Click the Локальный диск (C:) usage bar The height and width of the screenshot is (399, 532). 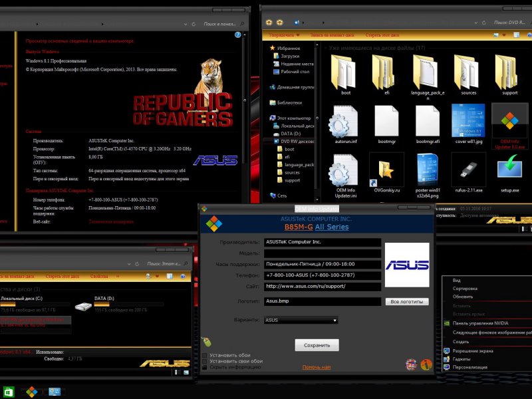[35, 304]
